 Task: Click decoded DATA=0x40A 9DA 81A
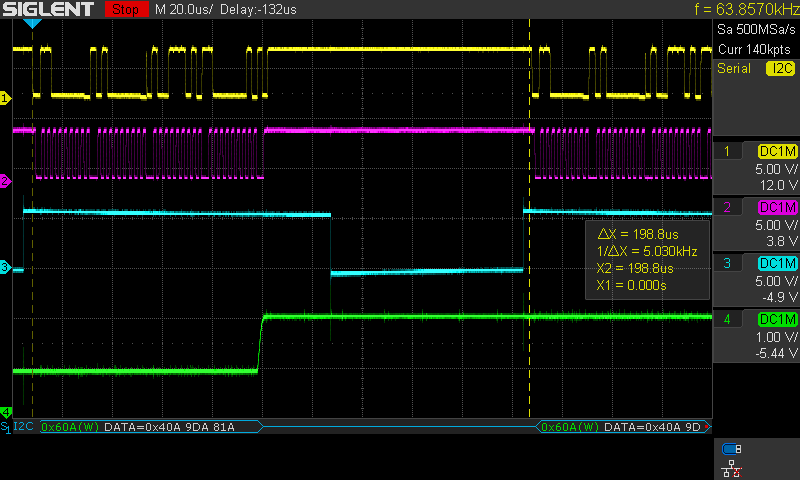click(169, 427)
